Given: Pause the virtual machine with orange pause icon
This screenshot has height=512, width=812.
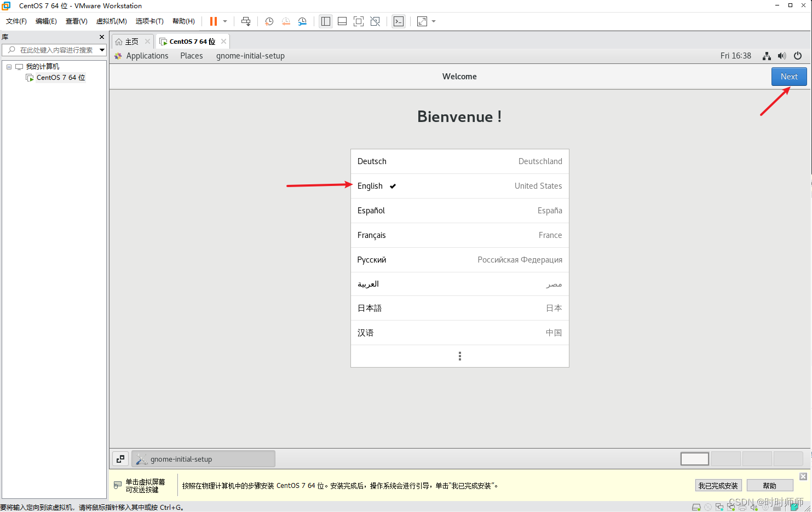Looking at the screenshot, I should point(214,21).
